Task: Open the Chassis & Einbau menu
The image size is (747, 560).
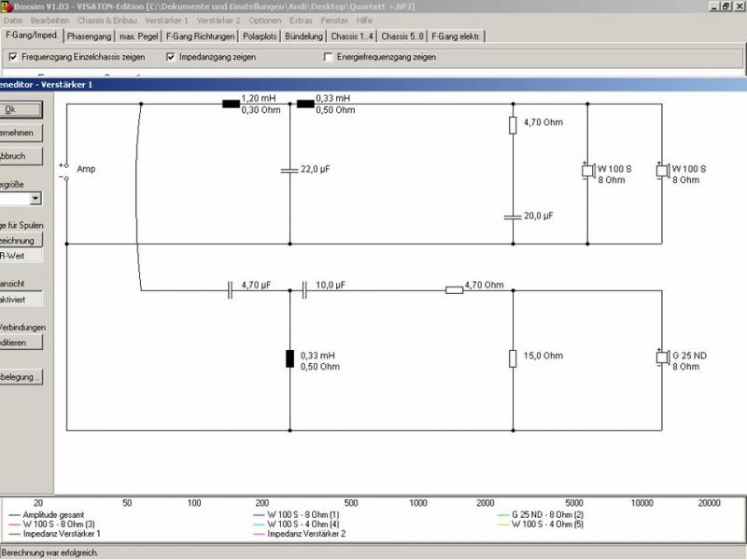Action: tap(106, 21)
